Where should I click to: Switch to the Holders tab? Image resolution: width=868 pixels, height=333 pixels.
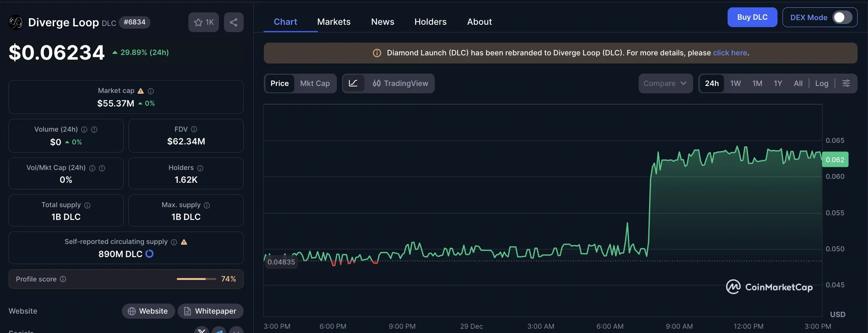431,22
